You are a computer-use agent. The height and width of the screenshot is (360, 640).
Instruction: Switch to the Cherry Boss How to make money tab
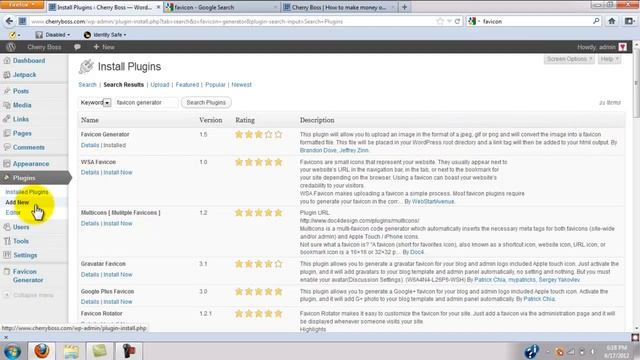click(x=339, y=7)
